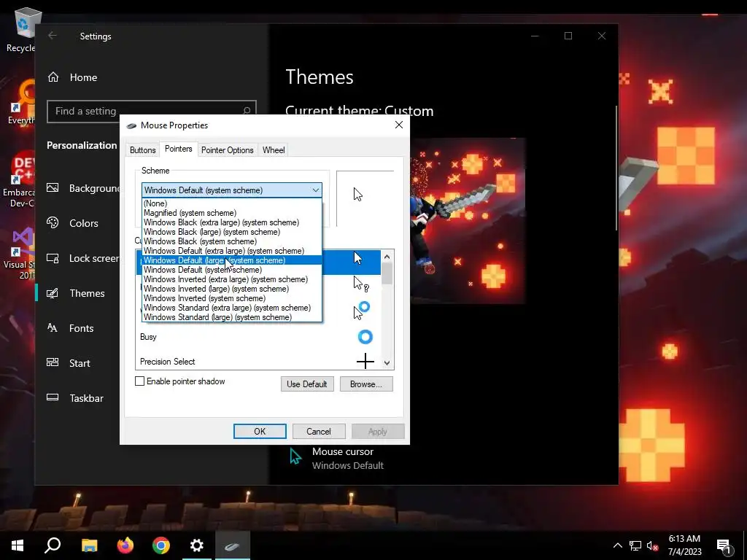The width and height of the screenshot is (747, 560).
Task: Click the Background icon in Settings sidebar
Action: pyautogui.click(x=53, y=188)
